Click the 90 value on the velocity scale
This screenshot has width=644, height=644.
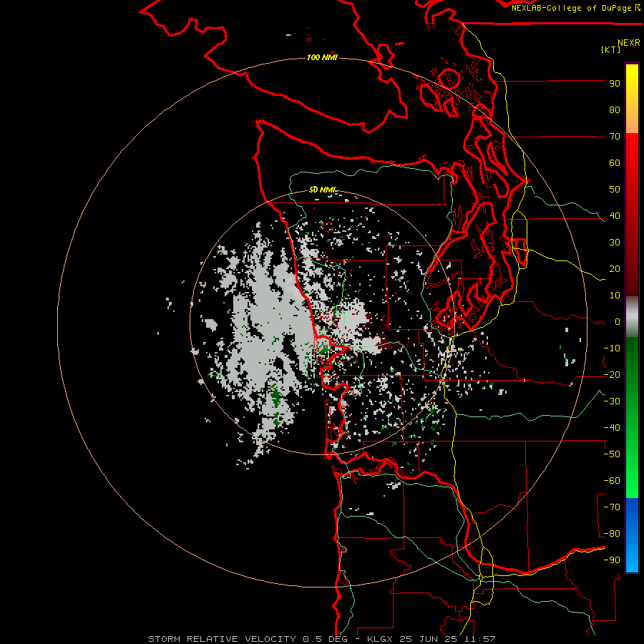615,84
